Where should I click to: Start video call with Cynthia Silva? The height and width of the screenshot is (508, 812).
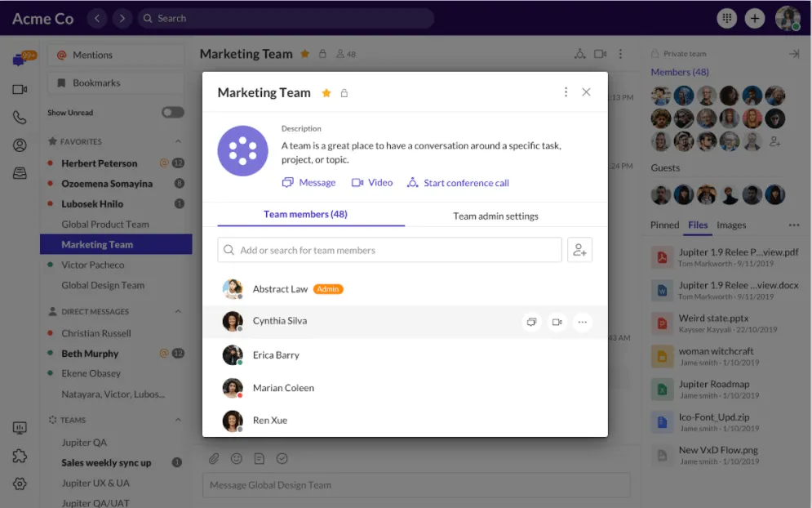click(x=557, y=322)
